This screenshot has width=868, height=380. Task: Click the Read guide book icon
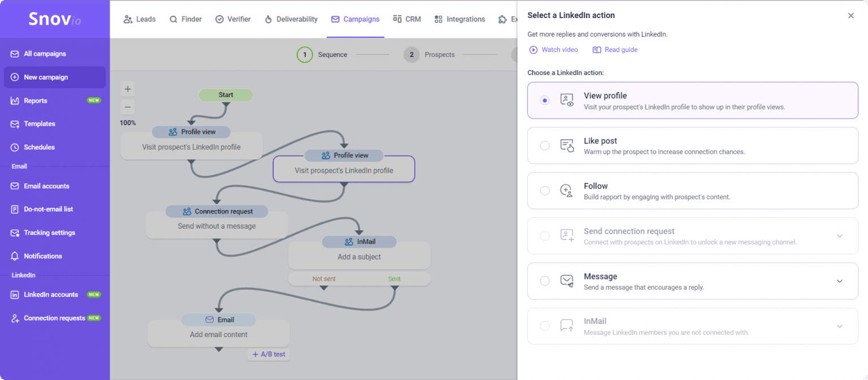tap(597, 50)
